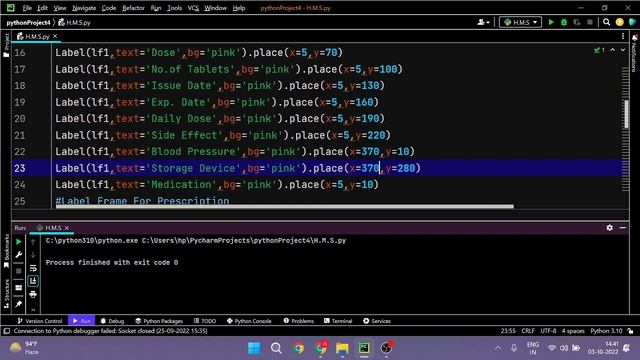Screen dimensions: 640x360
Task: Open the Project tool window sidebar
Action: pos(6,45)
